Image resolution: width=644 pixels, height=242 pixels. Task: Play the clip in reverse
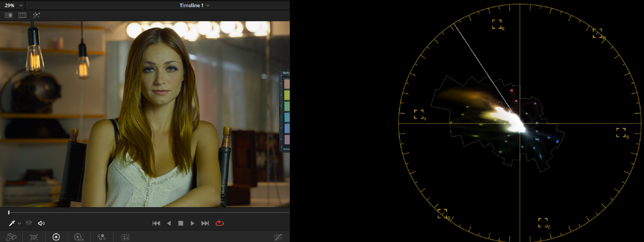tap(169, 223)
